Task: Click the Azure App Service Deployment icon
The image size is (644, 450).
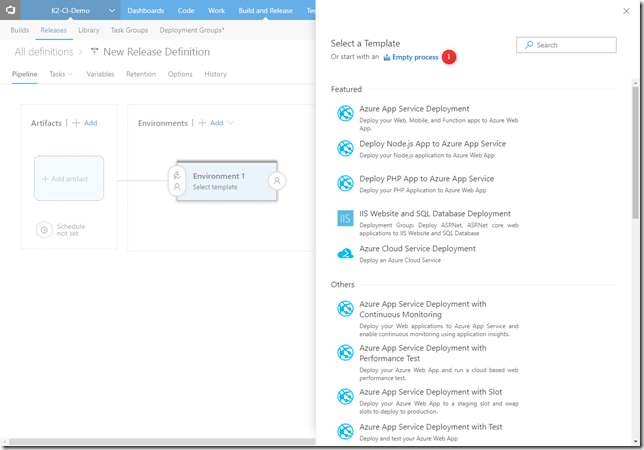Action: tap(345, 113)
